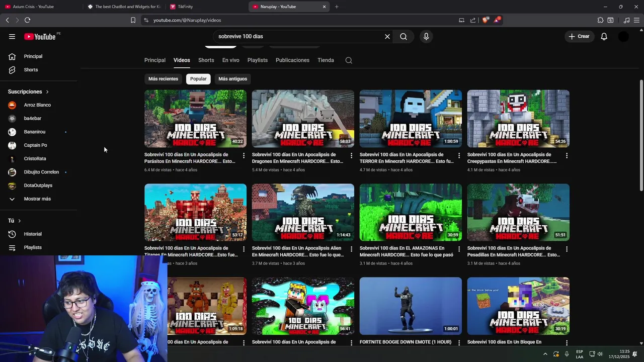Open options for the Apocalipsis Alien video
The image size is (644, 362).
pos(351,249)
